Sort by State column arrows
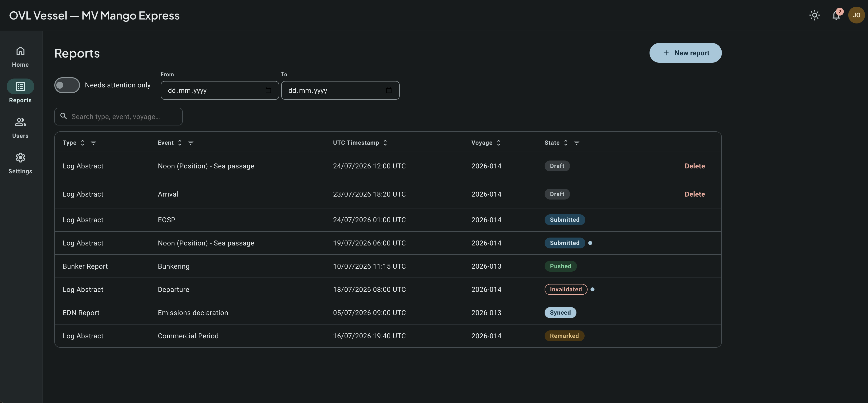 (566, 143)
